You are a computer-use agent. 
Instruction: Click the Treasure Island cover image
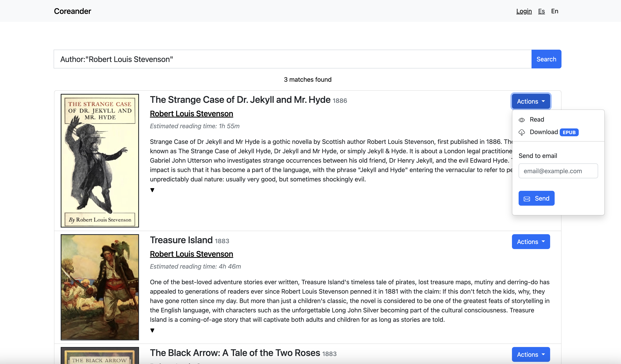(100, 287)
